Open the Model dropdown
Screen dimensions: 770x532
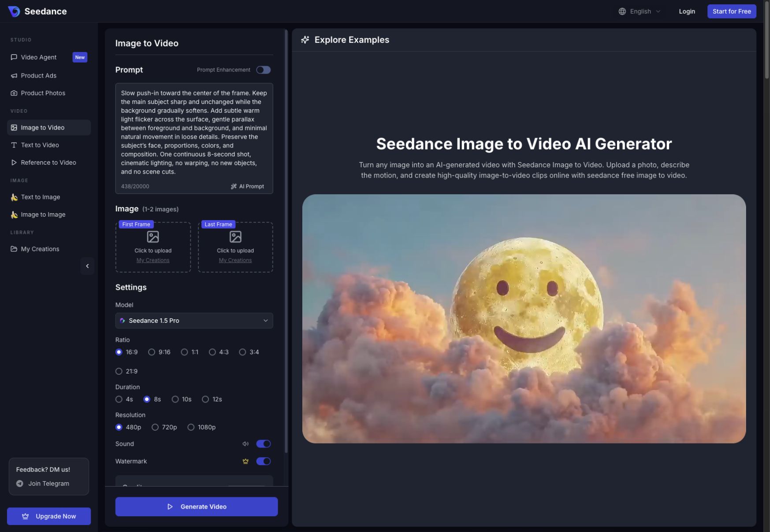click(x=194, y=321)
